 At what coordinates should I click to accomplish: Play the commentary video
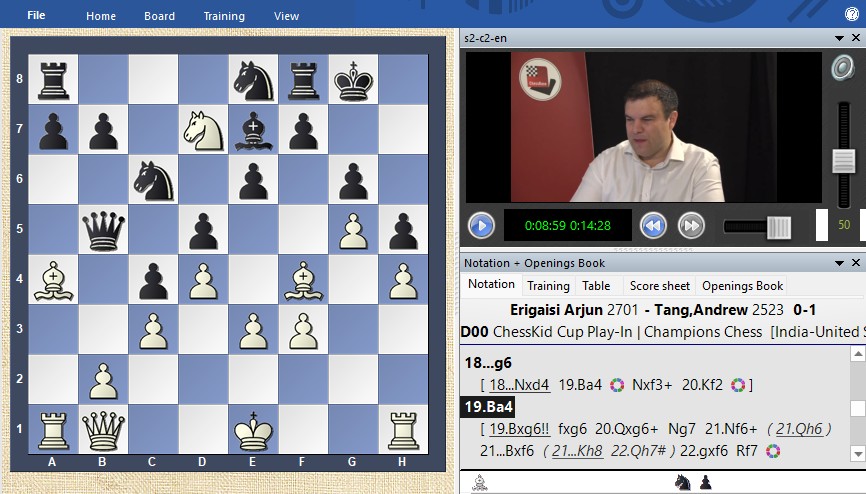coord(481,225)
